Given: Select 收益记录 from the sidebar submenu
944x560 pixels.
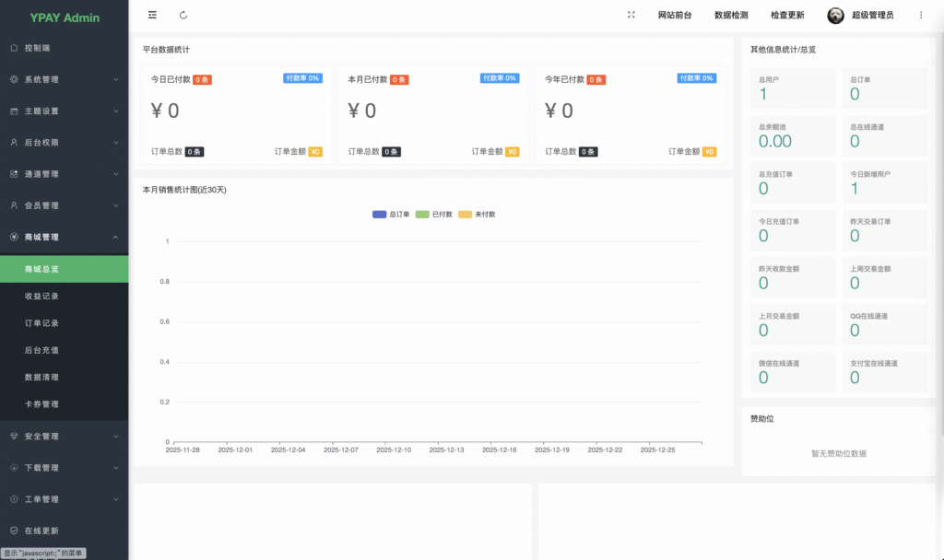Looking at the screenshot, I should (x=41, y=297).
